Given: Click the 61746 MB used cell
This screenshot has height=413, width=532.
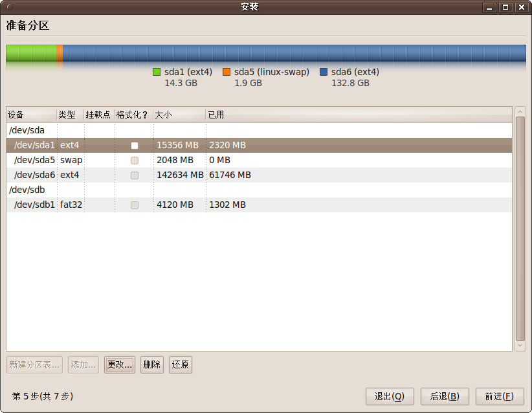Looking at the screenshot, I should click(x=230, y=175).
